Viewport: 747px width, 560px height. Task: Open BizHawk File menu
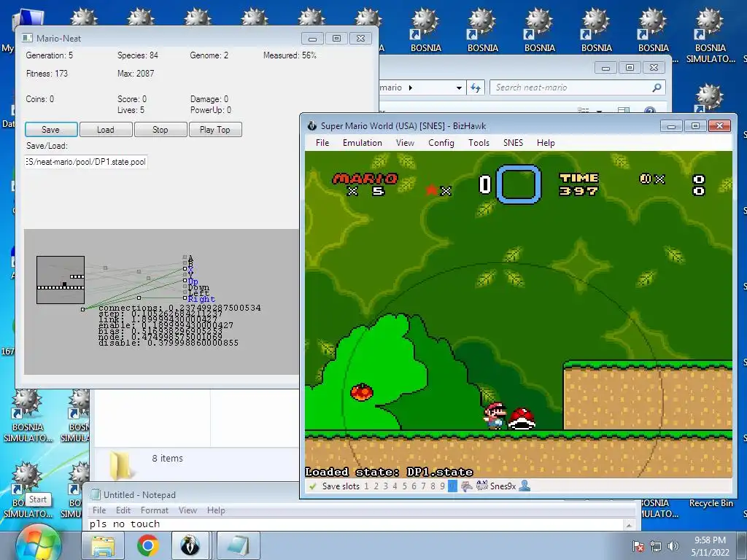tap(322, 143)
